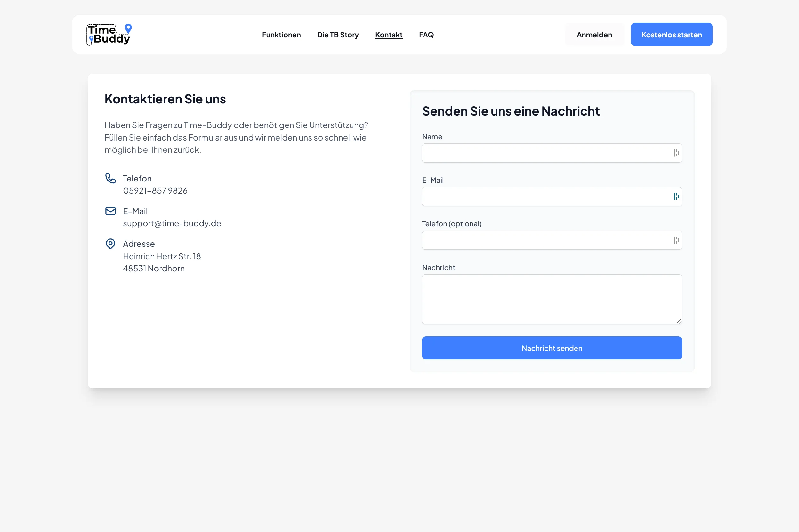Image resolution: width=799 pixels, height=532 pixels.
Task: Click the Nachricht textarea resize handle
Action: pos(679,321)
